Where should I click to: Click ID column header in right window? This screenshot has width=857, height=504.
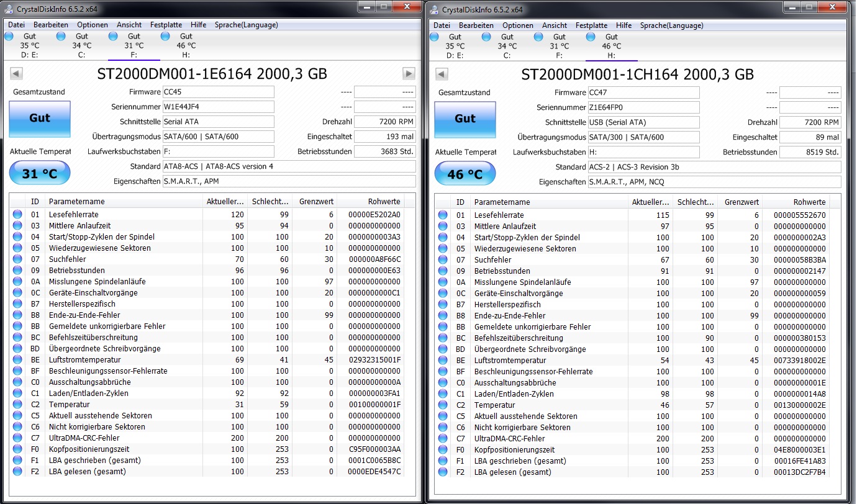point(460,202)
